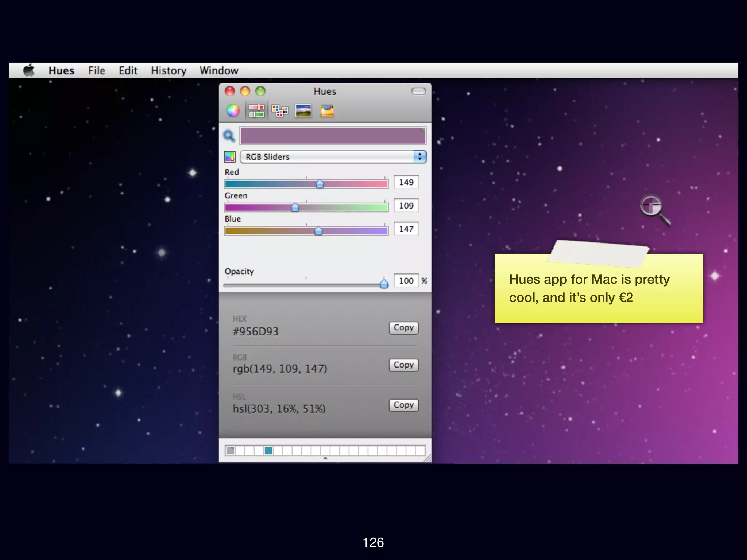
Task: Open the Window menu
Action: point(219,71)
